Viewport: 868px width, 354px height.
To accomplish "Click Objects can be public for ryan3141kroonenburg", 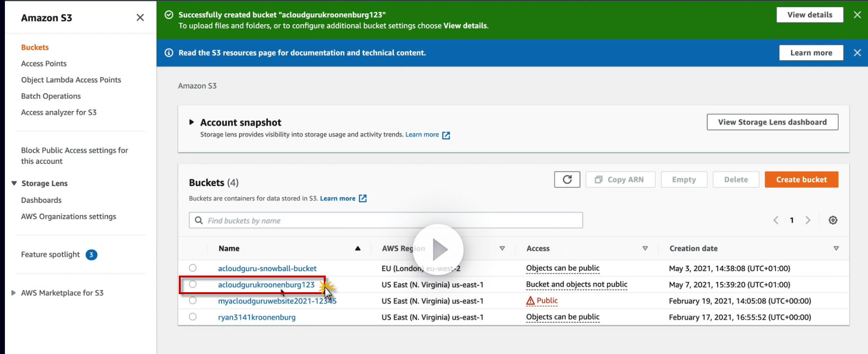I will coord(563,317).
